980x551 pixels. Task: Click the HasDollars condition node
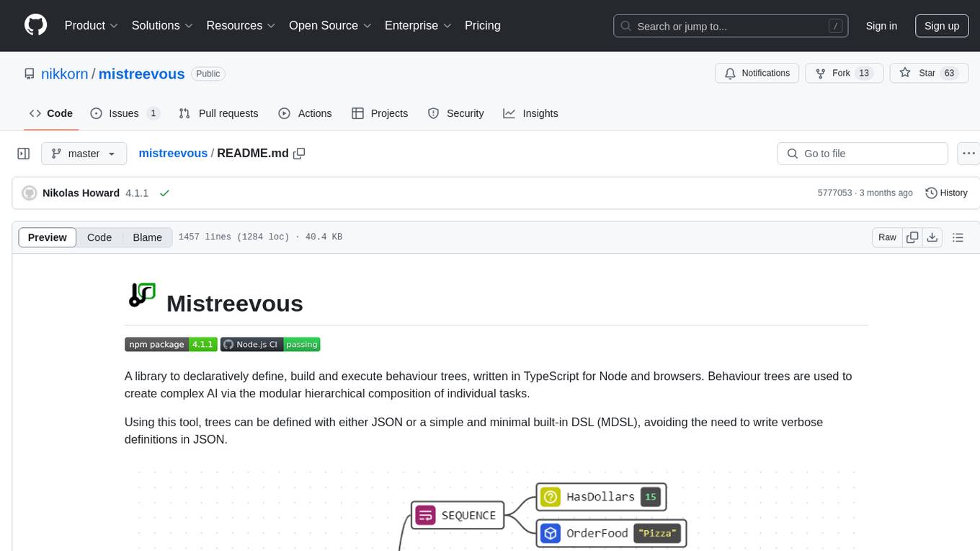(602, 496)
